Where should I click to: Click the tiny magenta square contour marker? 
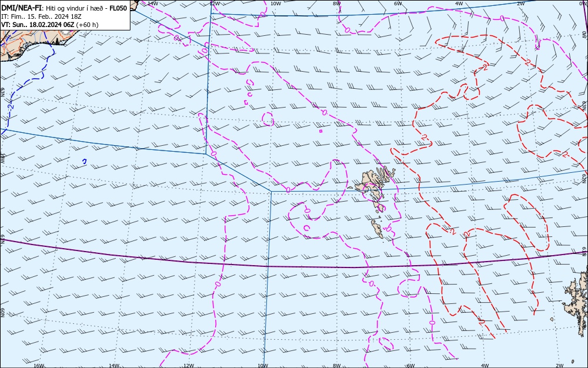[320, 131]
